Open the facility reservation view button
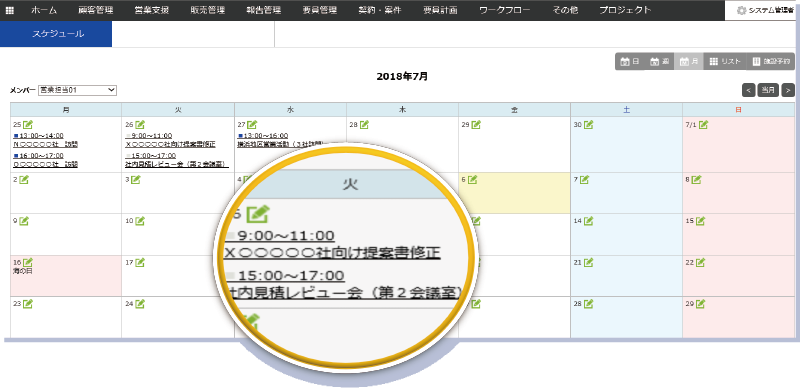This screenshot has height=388, width=800. (x=771, y=61)
